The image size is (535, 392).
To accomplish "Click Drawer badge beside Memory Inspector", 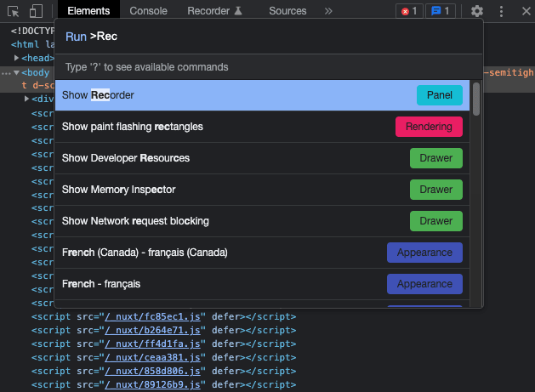I will coord(436,190).
